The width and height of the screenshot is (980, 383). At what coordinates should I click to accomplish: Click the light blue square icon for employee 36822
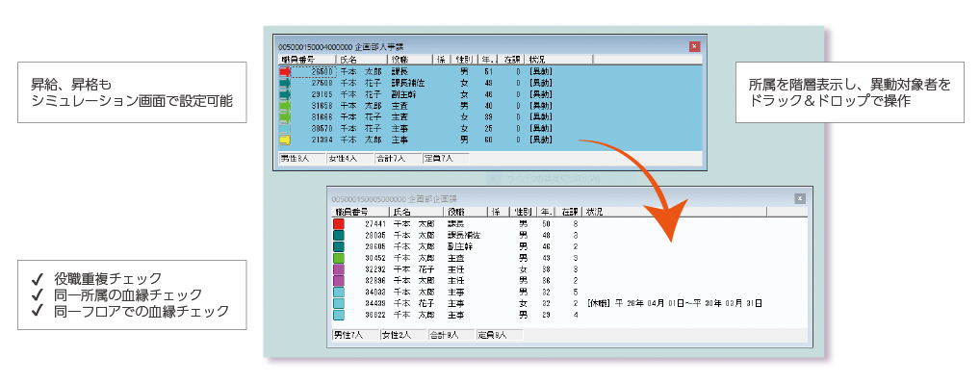(x=339, y=315)
